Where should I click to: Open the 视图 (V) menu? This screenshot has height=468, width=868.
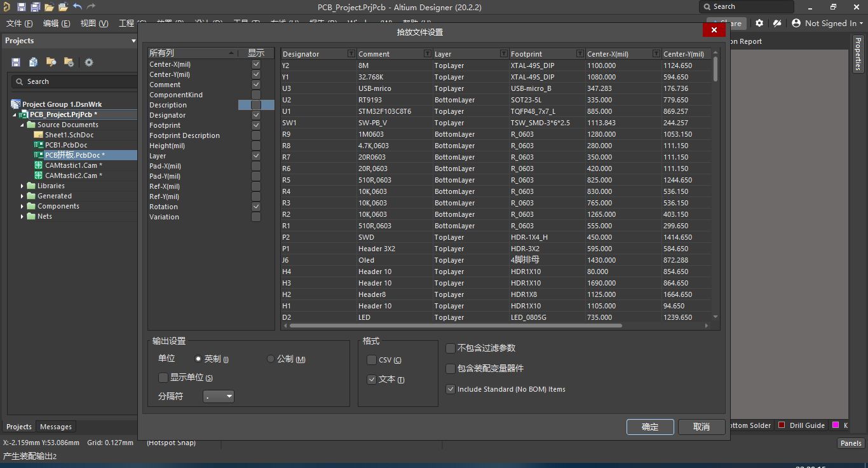[x=94, y=23]
